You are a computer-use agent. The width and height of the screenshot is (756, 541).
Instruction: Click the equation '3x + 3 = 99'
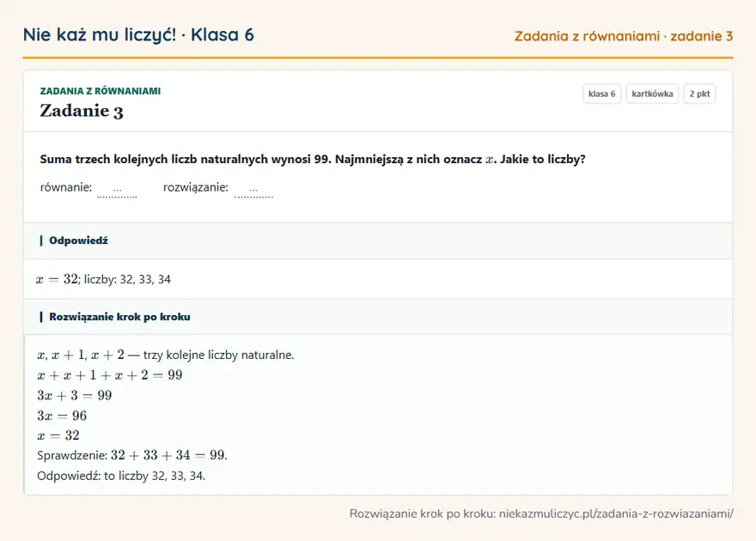point(74,396)
